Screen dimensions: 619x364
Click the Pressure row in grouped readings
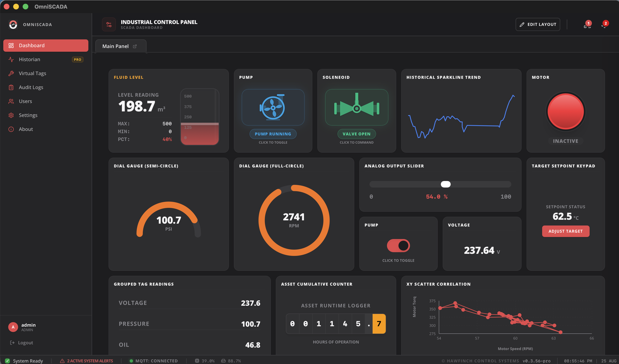[x=190, y=324]
